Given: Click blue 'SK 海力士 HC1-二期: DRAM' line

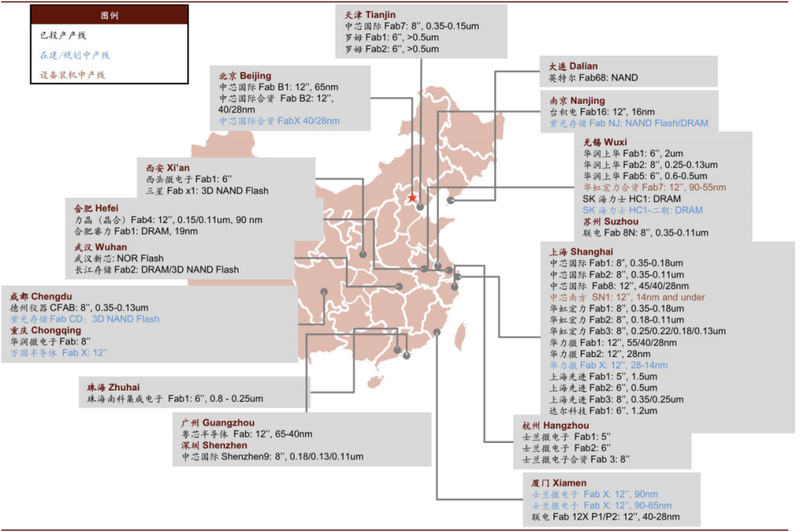Looking at the screenshot, I should click(642, 210).
